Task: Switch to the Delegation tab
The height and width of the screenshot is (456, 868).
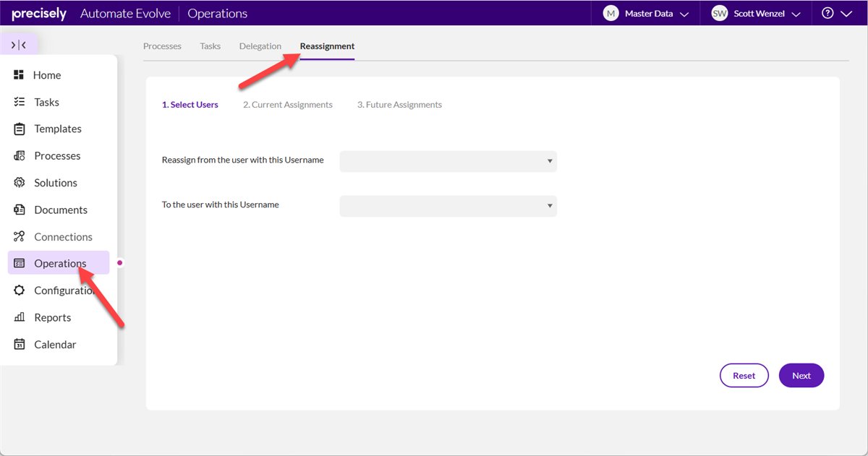Action: (x=260, y=46)
